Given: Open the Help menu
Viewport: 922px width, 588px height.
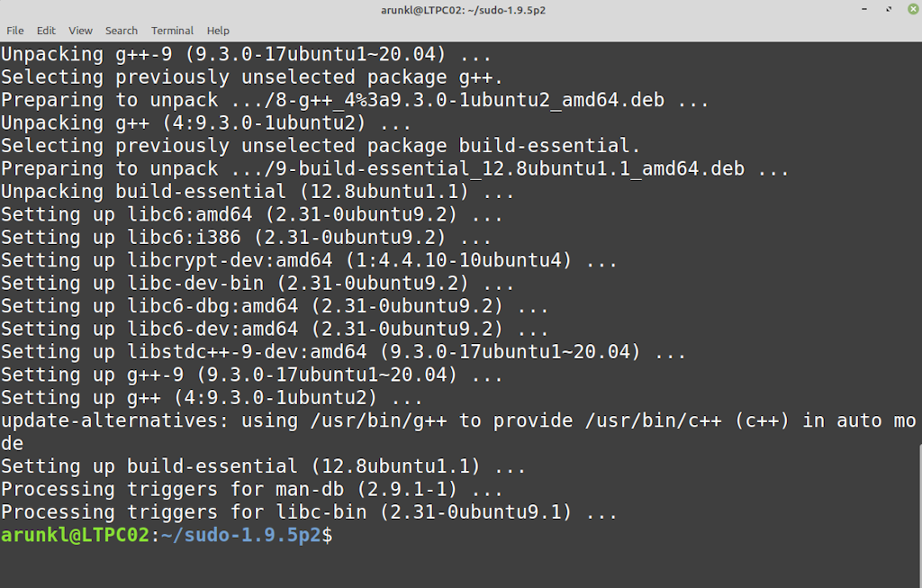Looking at the screenshot, I should pos(218,31).
